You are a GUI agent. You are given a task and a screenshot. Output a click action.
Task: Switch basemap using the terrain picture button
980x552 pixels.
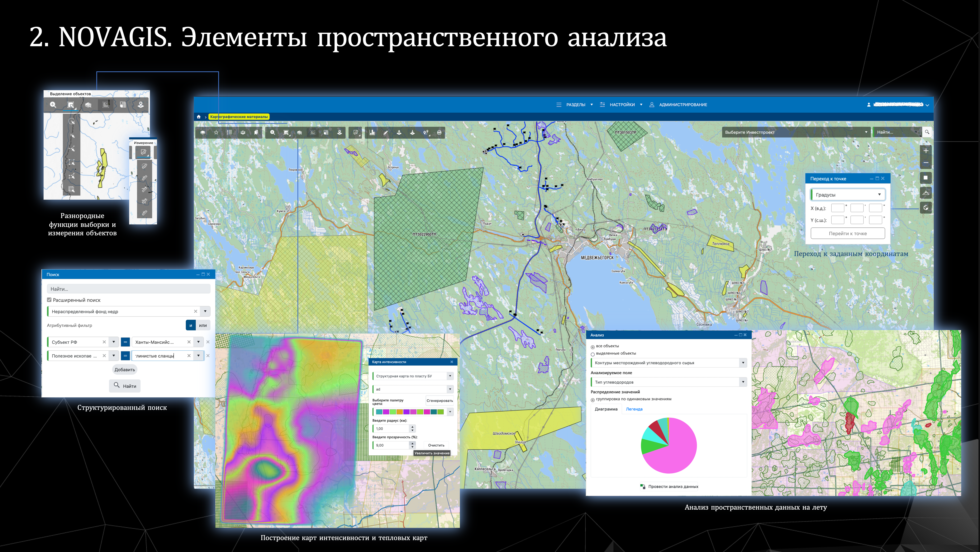click(x=926, y=193)
